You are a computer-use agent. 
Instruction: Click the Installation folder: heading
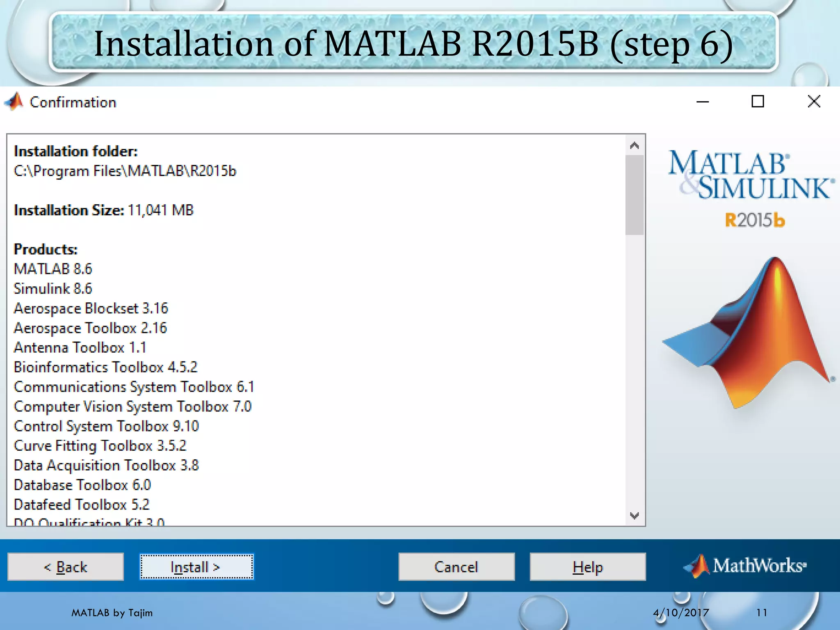pos(76,151)
